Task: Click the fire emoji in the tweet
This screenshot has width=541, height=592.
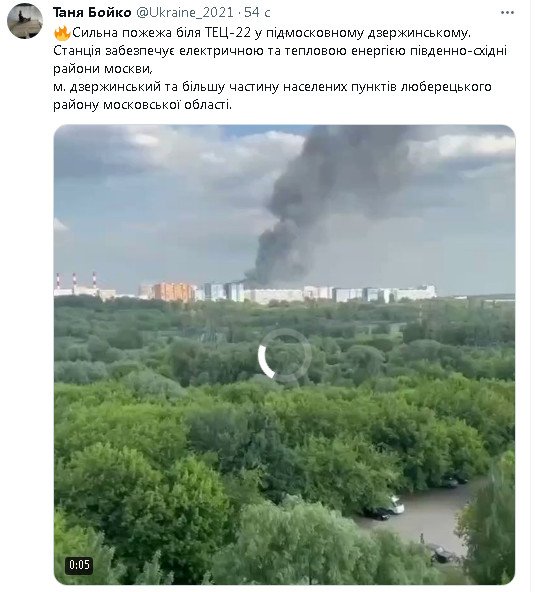Action: tap(62, 33)
